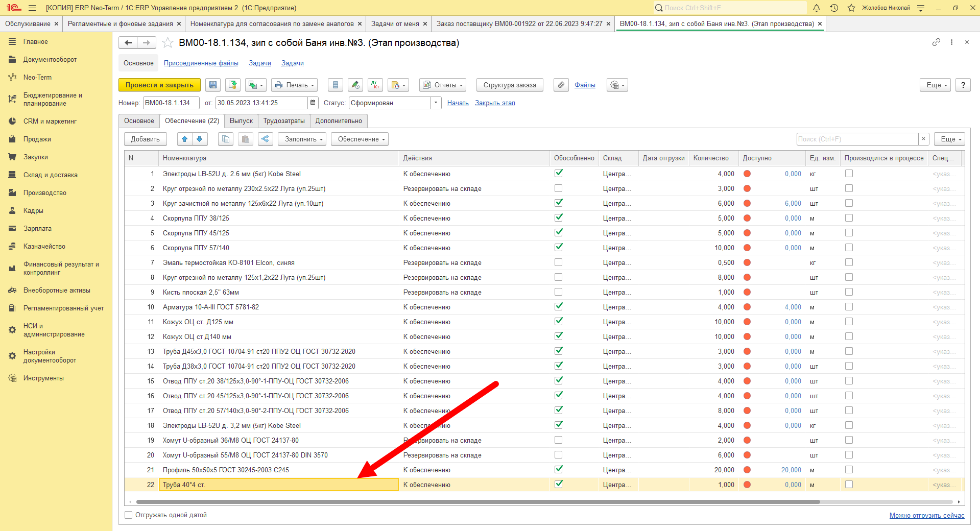Open Структура заказа

click(510, 85)
